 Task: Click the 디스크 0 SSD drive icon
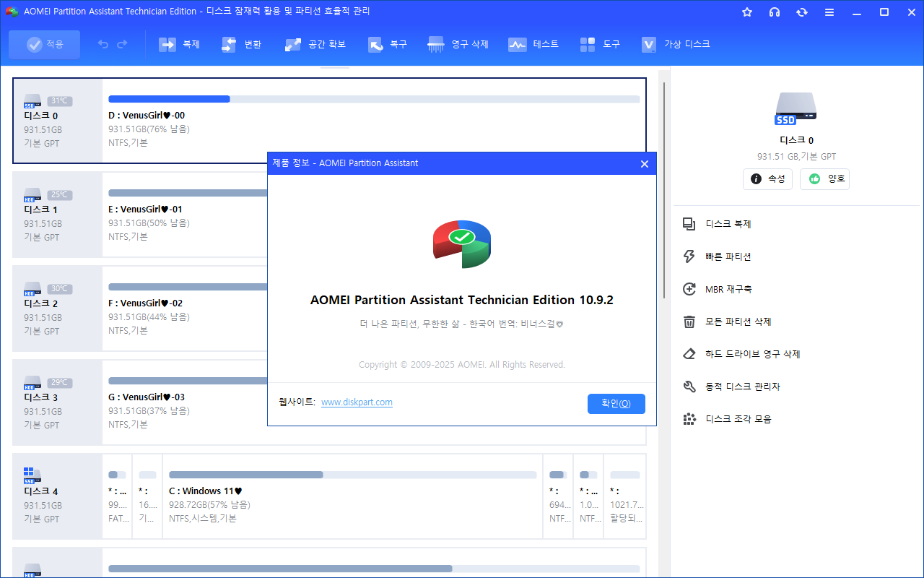pos(33,101)
